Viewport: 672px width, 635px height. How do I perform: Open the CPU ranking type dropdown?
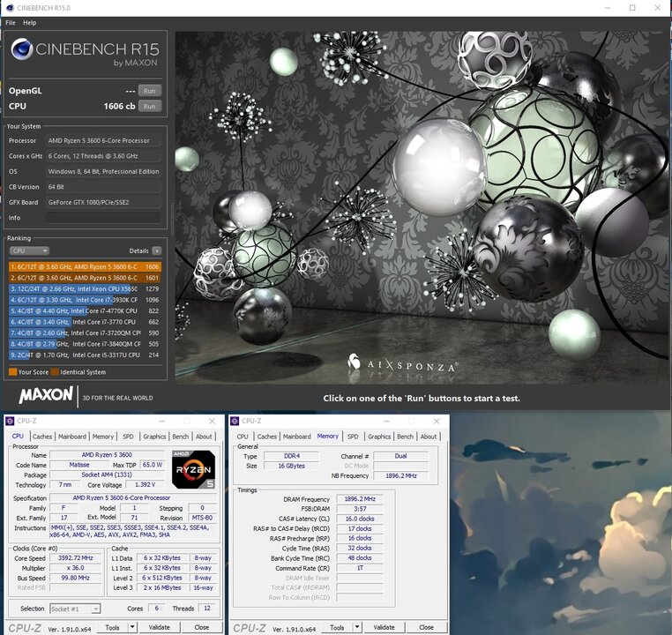click(29, 250)
